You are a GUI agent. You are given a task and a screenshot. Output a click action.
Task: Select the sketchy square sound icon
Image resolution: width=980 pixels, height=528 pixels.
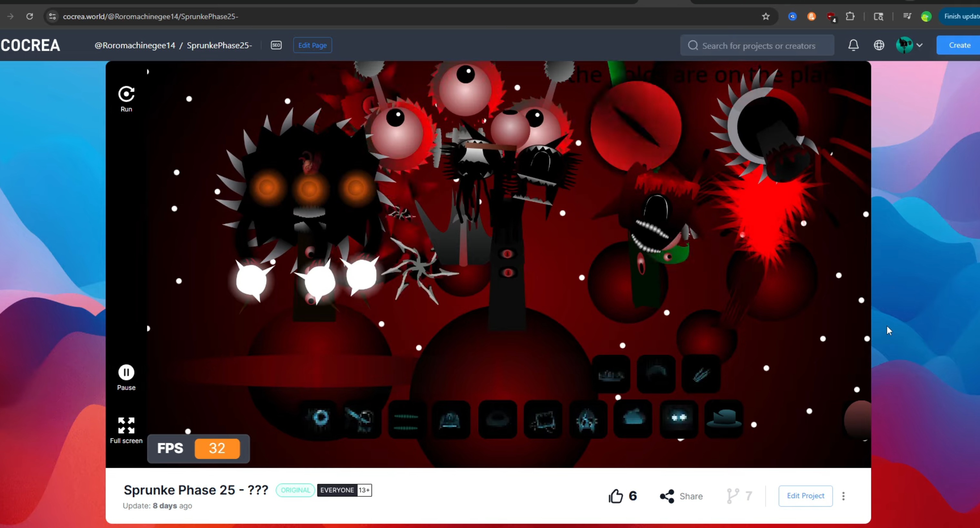click(x=543, y=419)
